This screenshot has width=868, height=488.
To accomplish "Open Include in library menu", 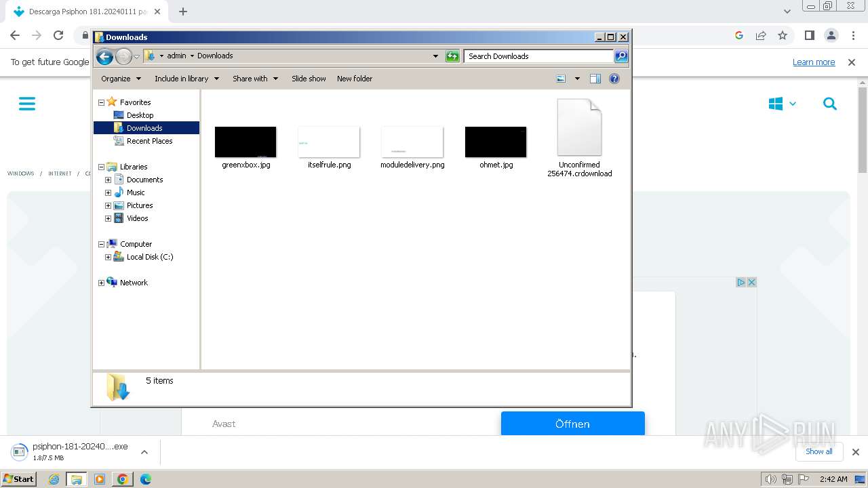I will tap(186, 79).
